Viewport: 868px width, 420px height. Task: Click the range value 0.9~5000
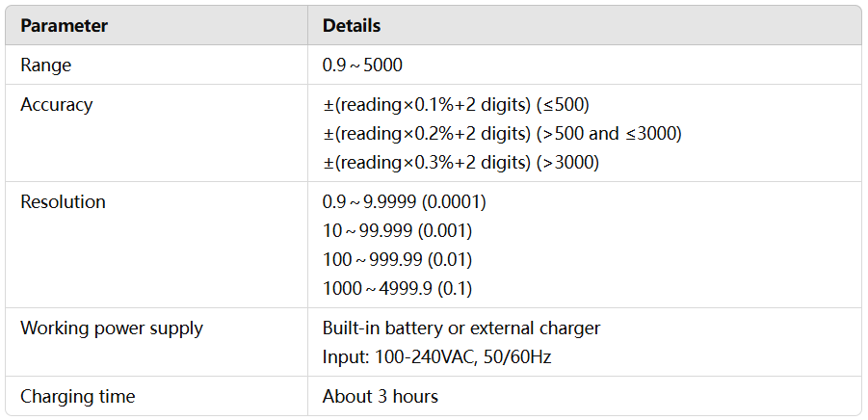[362, 65]
